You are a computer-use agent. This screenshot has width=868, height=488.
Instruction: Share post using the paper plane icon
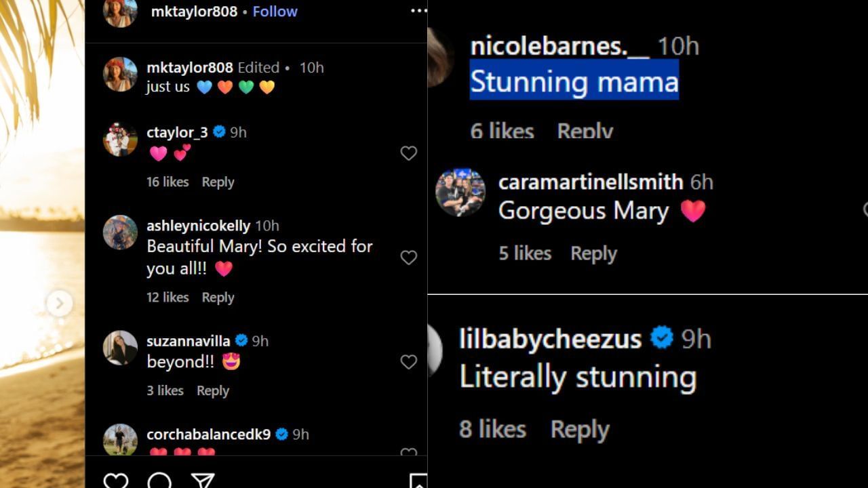[203, 481]
